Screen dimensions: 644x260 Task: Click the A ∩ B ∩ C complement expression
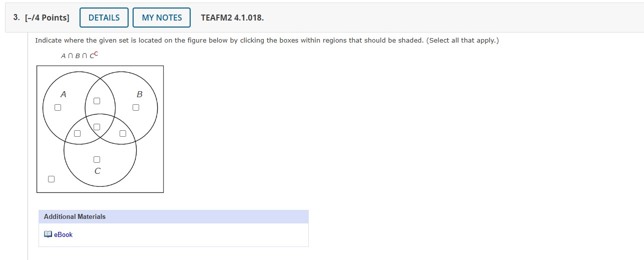coord(80,55)
